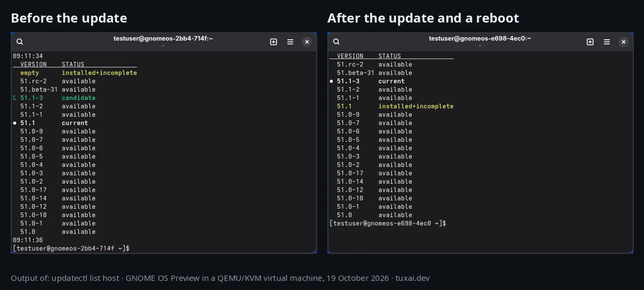Open a new tab in gnomeos-2bb4-714f terminal
The image size is (644, 290).
pyautogui.click(x=274, y=42)
